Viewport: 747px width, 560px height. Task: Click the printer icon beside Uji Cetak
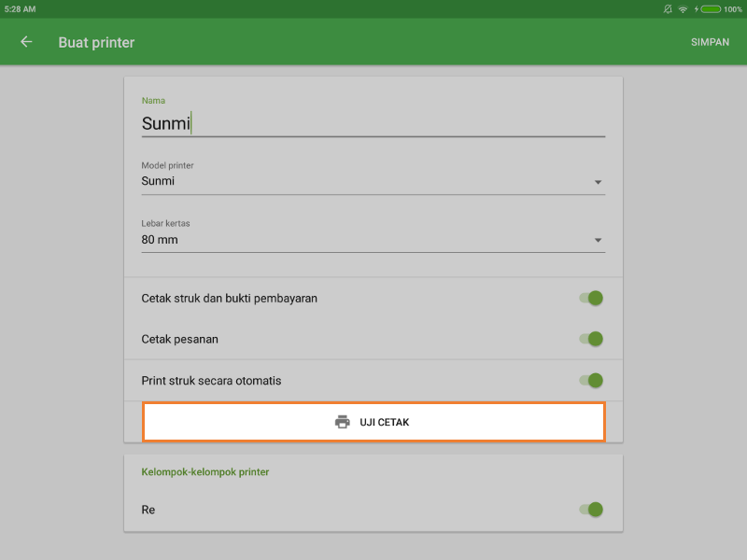[x=343, y=422]
